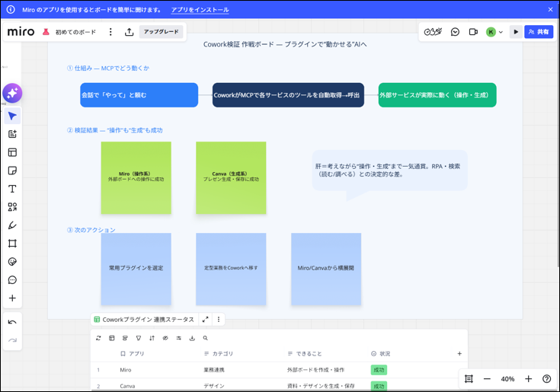The image size is (560, 392).
Task: Expand the Cowork plugin table to fullscreen
Action: click(206, 320)
